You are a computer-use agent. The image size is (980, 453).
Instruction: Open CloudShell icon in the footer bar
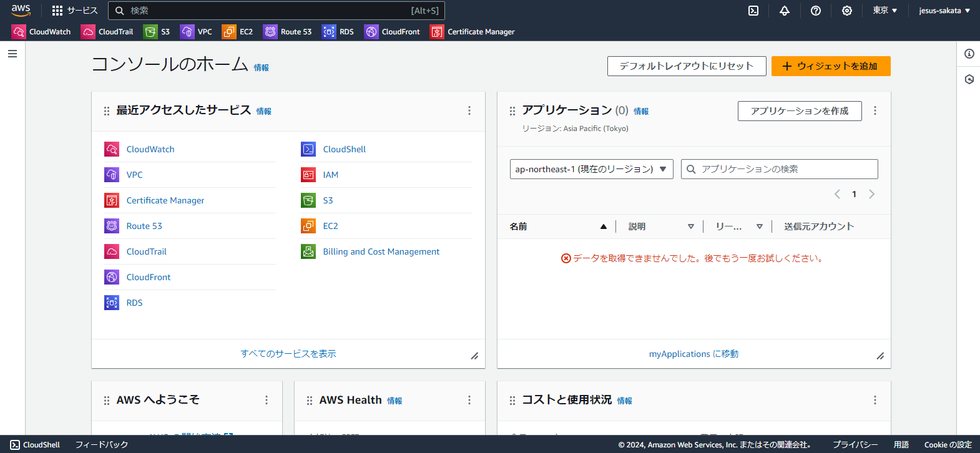[15, 445]
